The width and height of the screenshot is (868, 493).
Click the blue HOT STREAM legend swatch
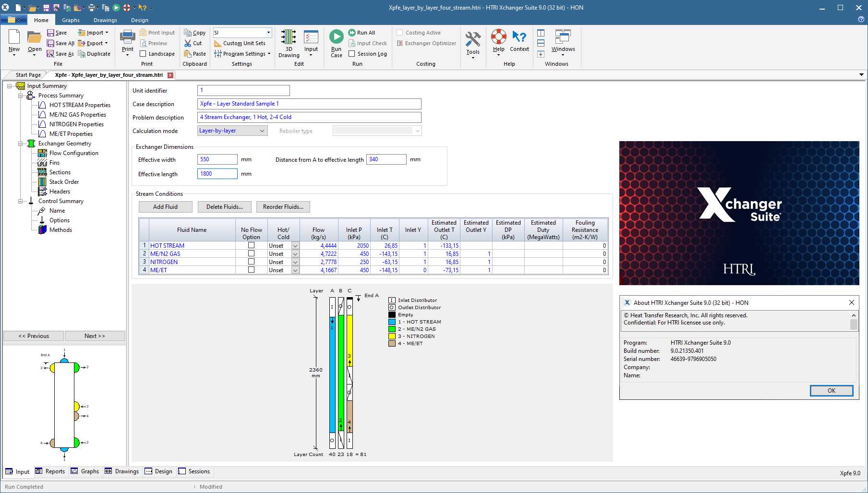[x=392, y=322]
